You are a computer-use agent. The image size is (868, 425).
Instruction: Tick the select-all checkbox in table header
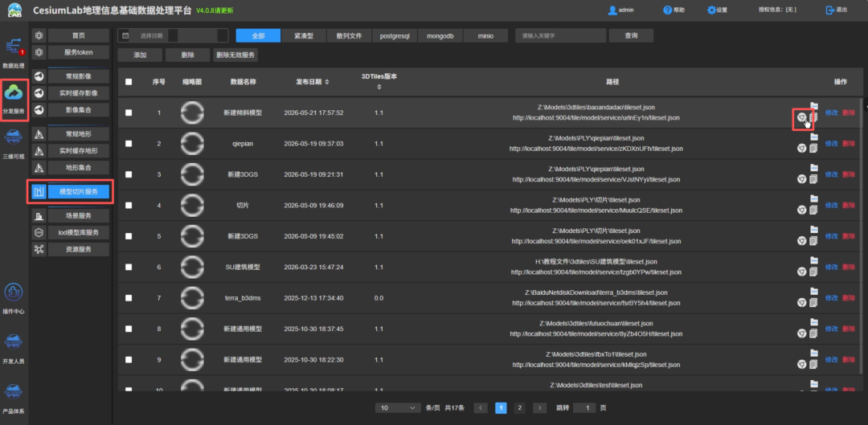pos(129,82)
